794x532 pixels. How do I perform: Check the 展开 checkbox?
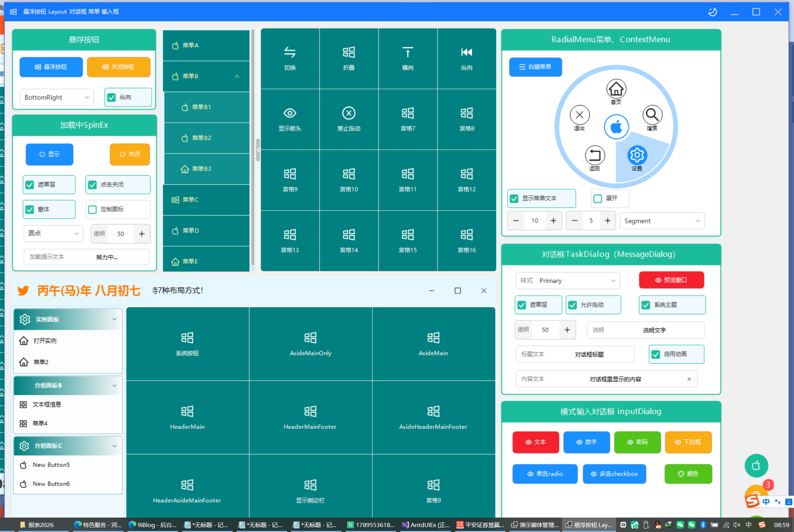598,198
